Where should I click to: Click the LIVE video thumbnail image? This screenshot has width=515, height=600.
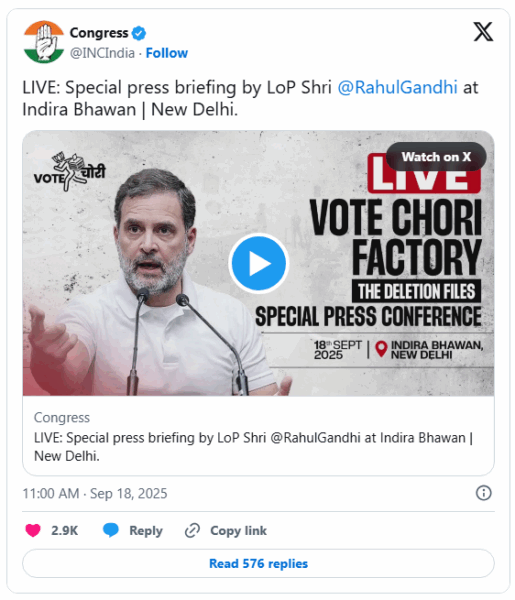(258, 263)
